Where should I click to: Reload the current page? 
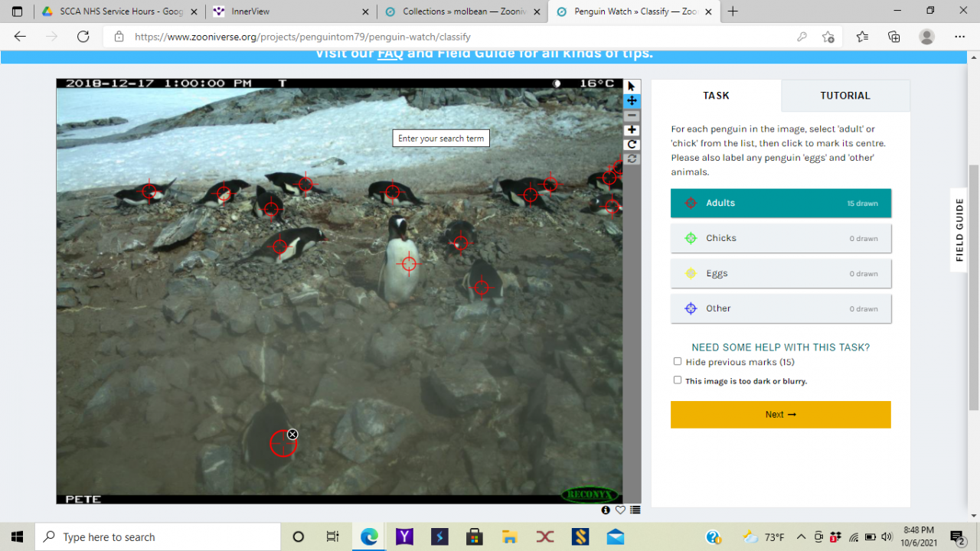click(83, 37)
